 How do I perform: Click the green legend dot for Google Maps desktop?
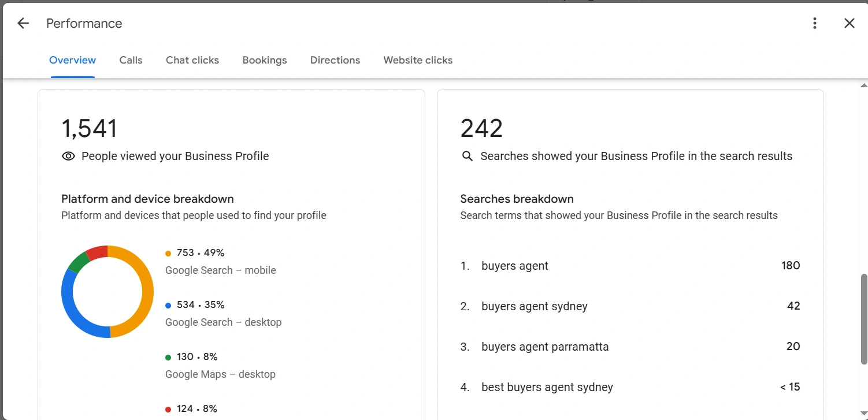[x=168, y=356]
